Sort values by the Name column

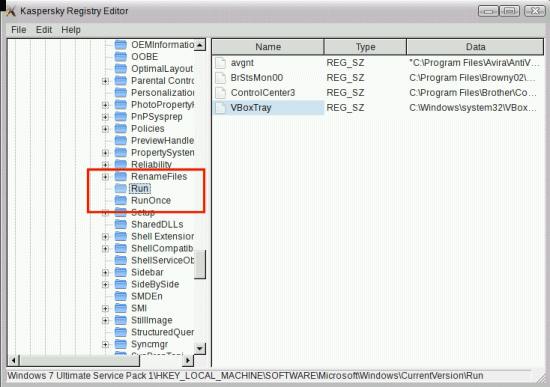pyautogui.click(x=268, y=47)
